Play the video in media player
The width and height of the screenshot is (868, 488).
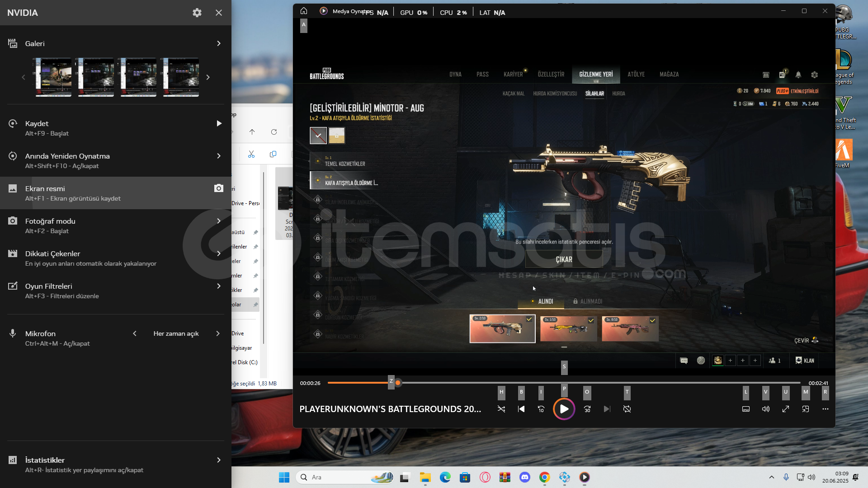tap(564, 409)
